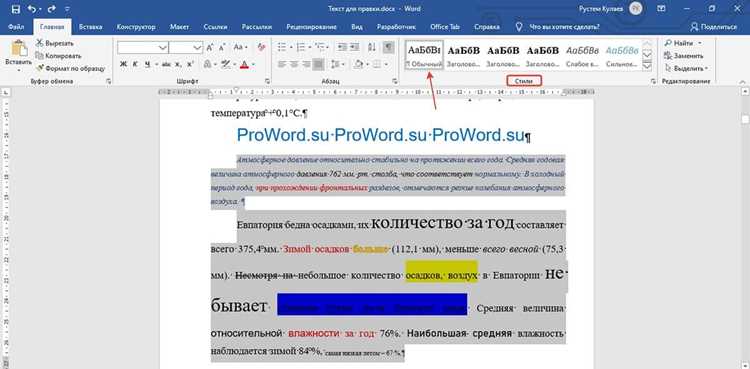This screenshot has height=369, width=750.
Task: Clear all formatting with the eraser icon
Action: point(261,47)
